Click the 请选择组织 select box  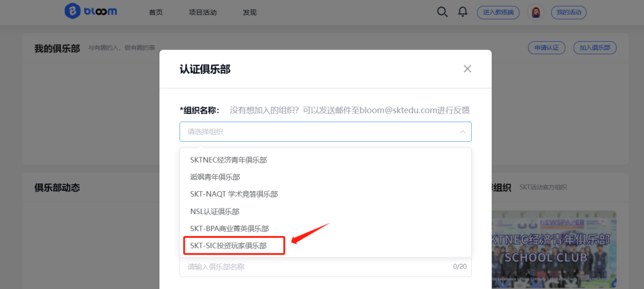point(326,132)
